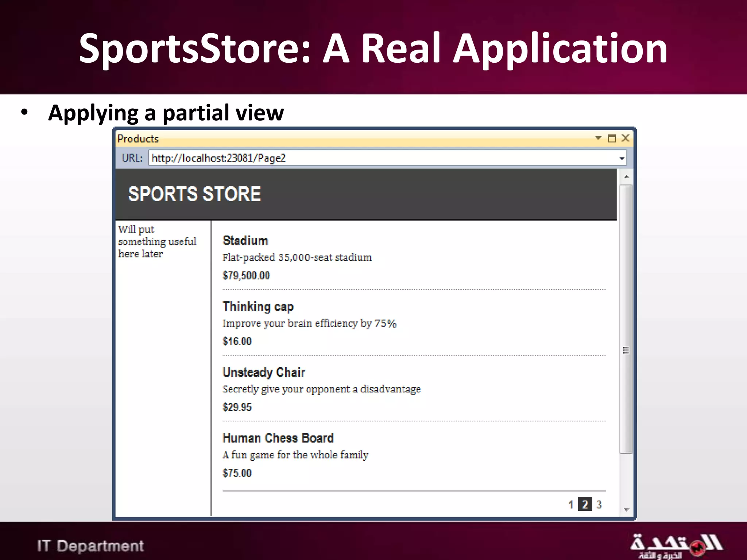Open the Products window dropdown arrow
This screenshot has height=560, width=747.
(598, 138)
